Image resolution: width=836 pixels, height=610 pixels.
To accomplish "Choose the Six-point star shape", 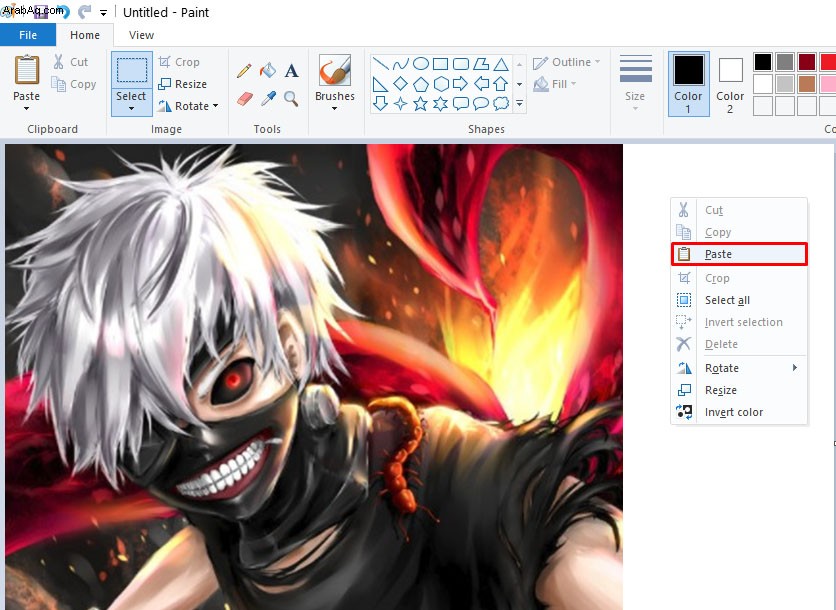I will tap(440, 103).
